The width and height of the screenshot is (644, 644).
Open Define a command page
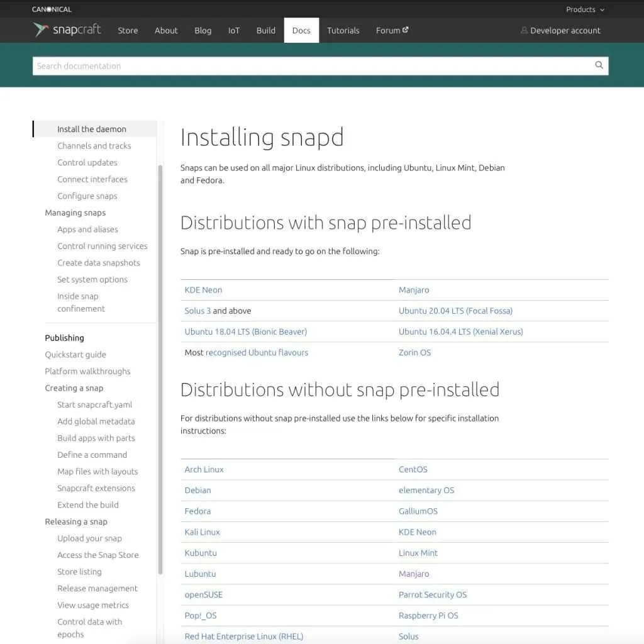92,455
